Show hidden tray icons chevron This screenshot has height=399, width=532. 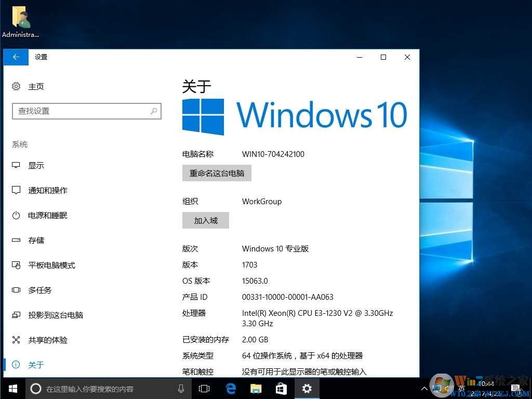tap(424, 389)
